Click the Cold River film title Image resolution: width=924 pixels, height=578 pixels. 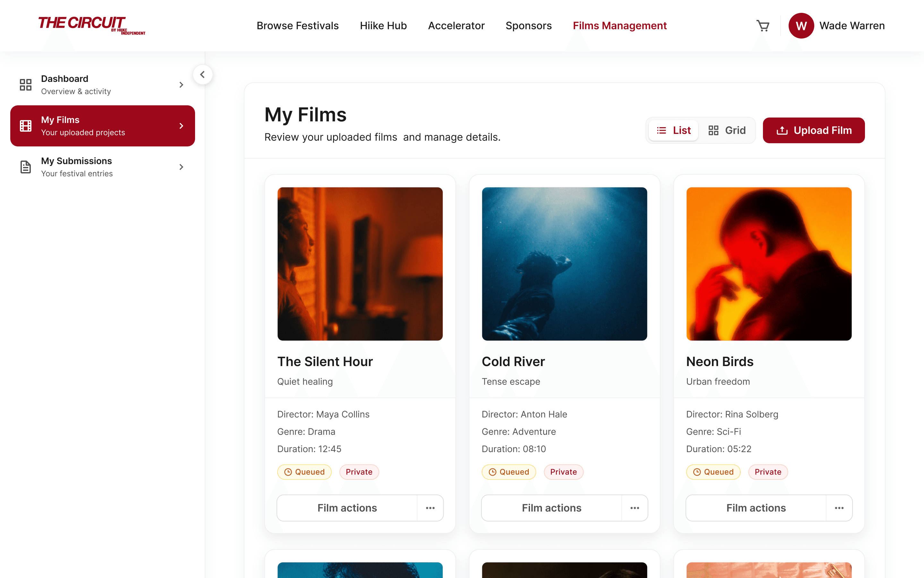click(x=513, y=362)
